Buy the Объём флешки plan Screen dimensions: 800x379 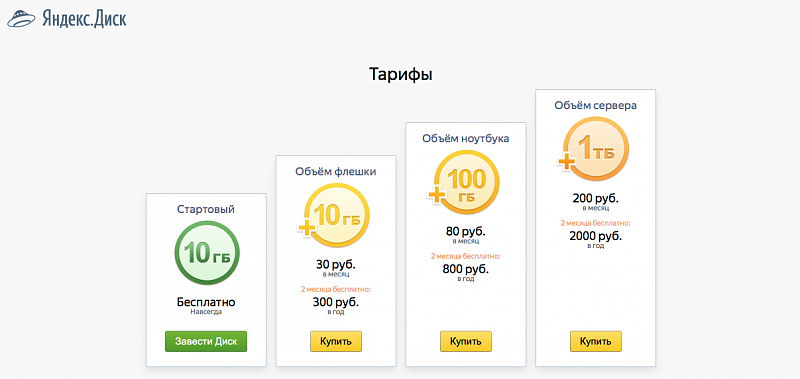click(336, 341)
